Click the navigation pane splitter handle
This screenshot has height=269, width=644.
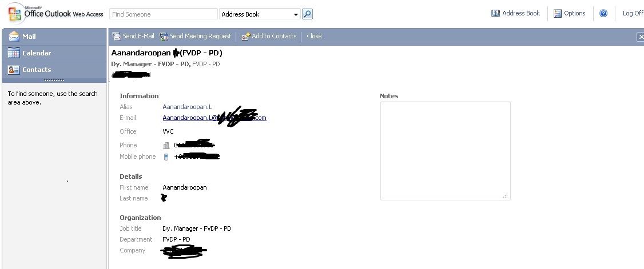tap(54, 81)
